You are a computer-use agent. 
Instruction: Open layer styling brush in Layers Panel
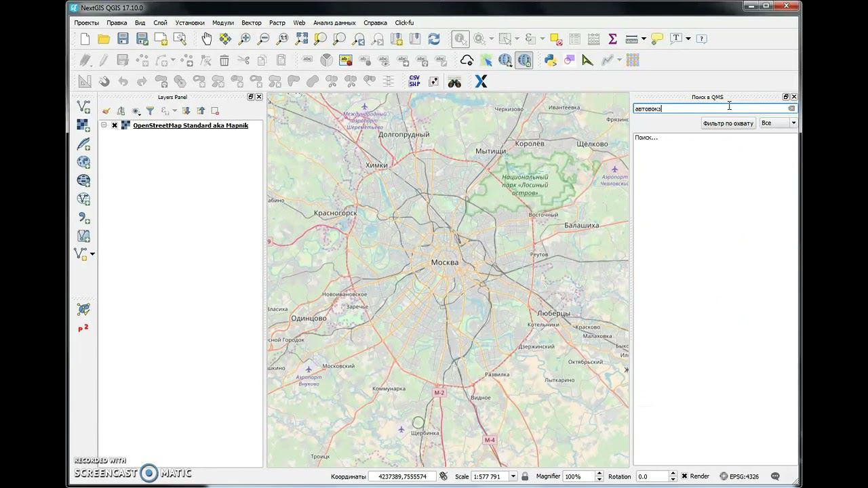click(106, 111)
